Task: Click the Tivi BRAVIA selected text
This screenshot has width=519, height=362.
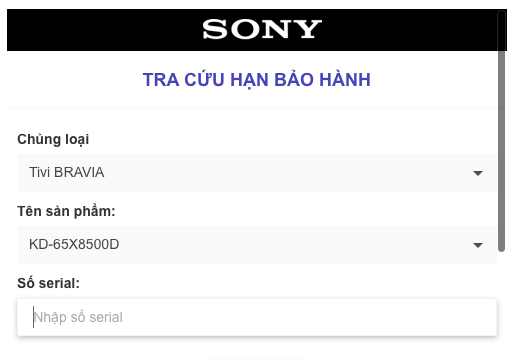Action: click(x=67, y=172)
